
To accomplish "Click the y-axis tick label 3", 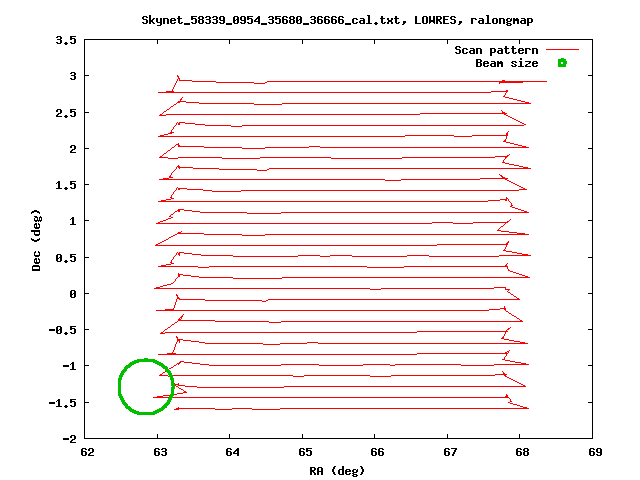I will point(73,76).
